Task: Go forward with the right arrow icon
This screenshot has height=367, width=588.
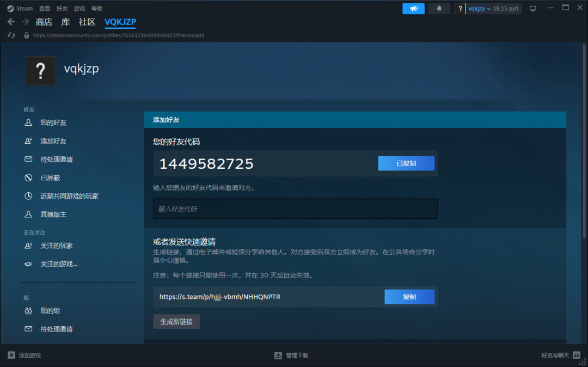Action: (x=26, y=22)
